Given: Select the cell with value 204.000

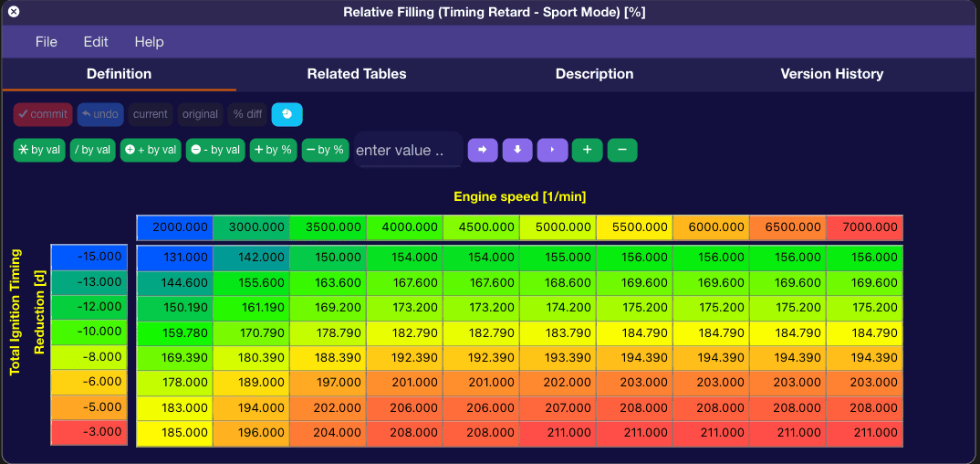Looking at the screenshot, I should 328,433.
